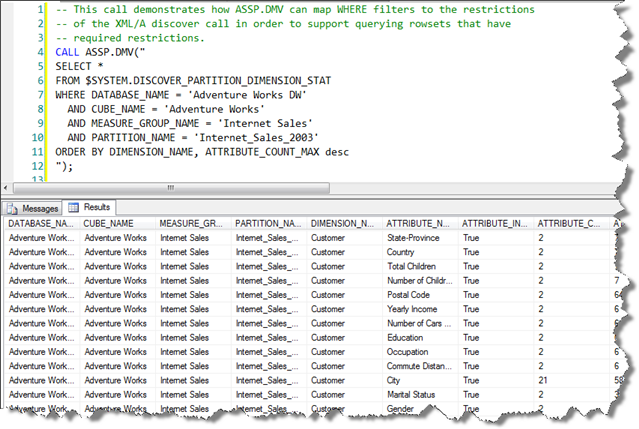
Task: Select the Number of Cars cell
Action: (419, 323)
